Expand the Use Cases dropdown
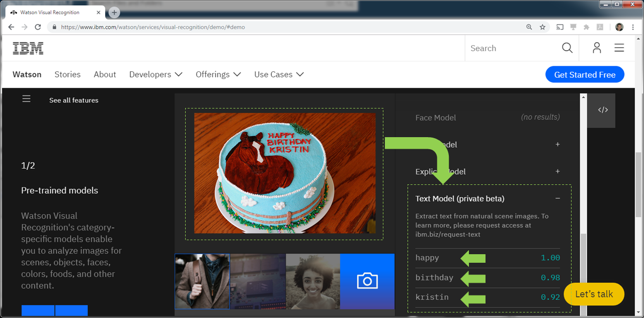644x318 pixels. click(x=279, y=74)
